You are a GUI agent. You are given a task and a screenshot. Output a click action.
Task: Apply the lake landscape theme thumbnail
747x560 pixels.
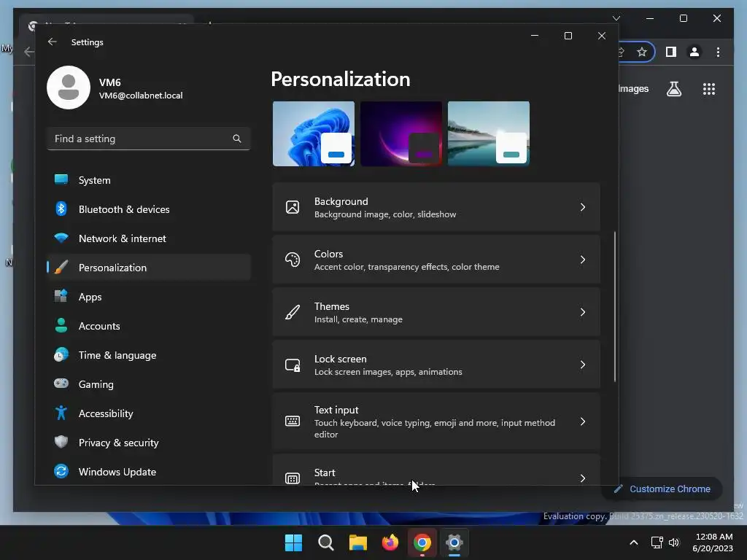point(489,134)
